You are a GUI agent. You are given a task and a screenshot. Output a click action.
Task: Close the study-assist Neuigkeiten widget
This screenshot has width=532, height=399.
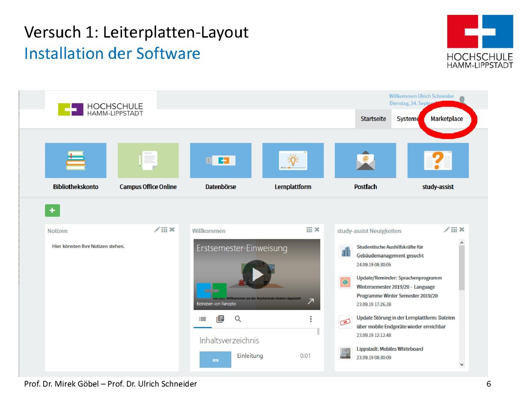pyautogui.click(x=462, y=230)
